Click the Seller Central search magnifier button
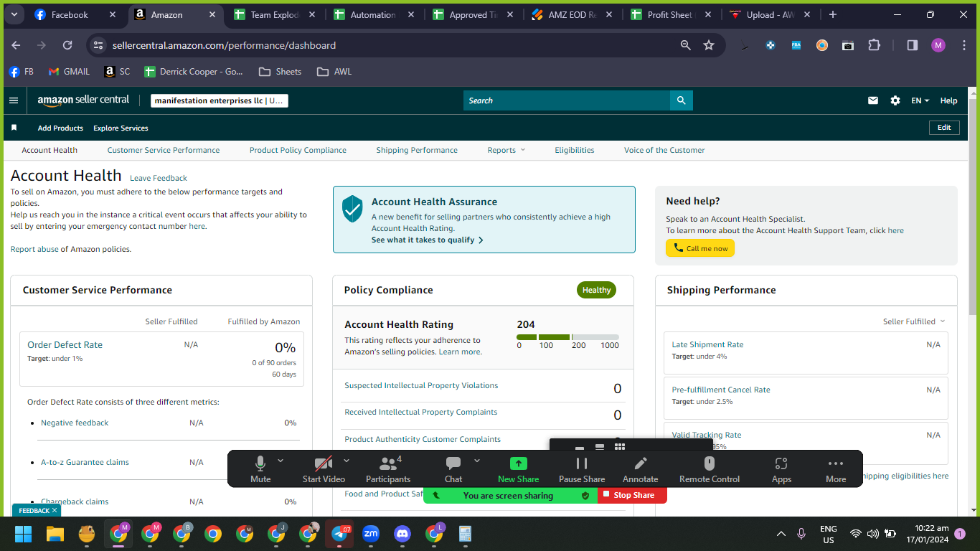980x551 pixels. 681,100
